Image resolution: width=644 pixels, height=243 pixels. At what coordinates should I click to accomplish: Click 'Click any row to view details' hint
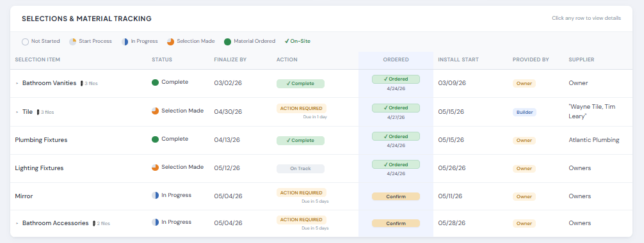(586, 18)
